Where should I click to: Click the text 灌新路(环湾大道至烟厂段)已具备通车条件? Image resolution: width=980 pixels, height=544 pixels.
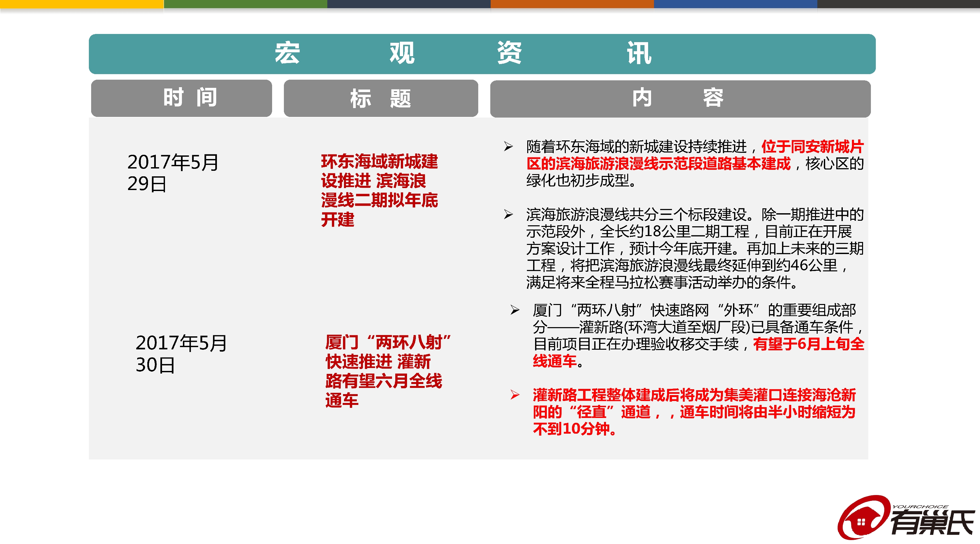click(x=716, y=327)
